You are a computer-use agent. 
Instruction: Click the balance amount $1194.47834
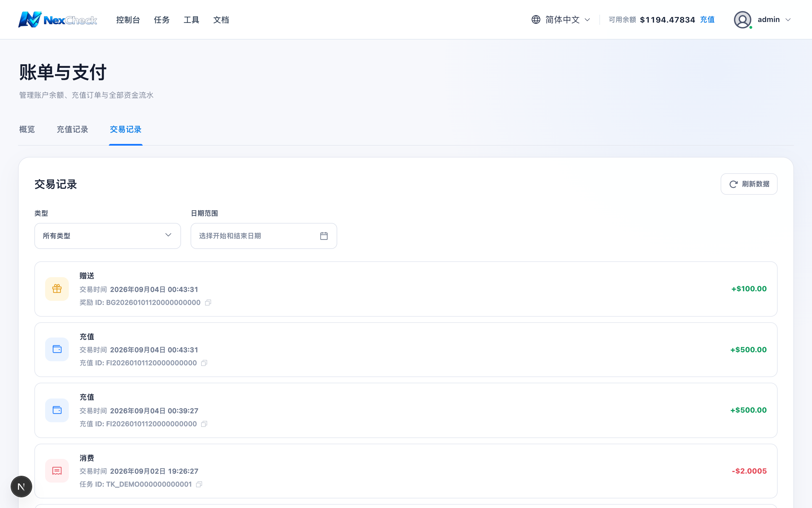coord(667,20)
